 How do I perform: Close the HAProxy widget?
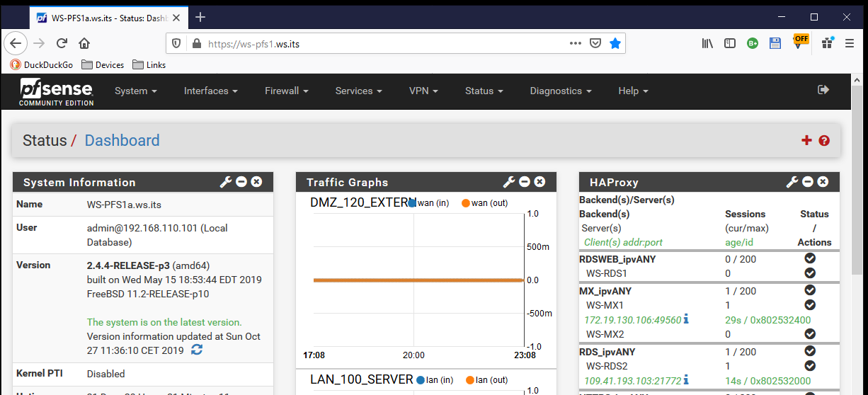tap(823, 182)
